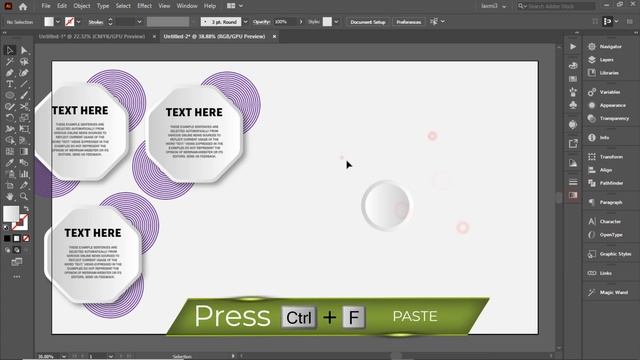
Task: Toggle Draw Normal mode
Action: click(x=7, y=250)
